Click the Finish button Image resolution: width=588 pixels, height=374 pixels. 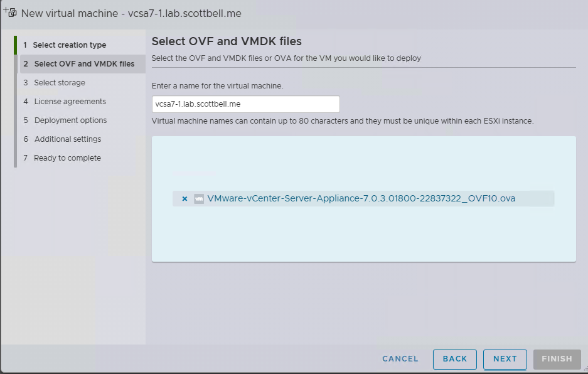[557, 359]
